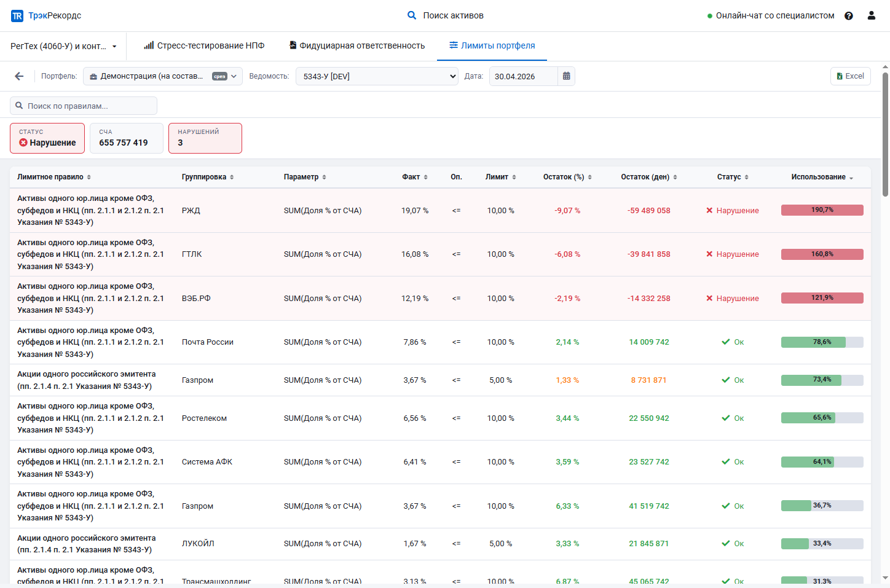Click the vertical page scrollbar thumb
The height and width of the screenshot is (588, 890).
click(x=885, y=134)
